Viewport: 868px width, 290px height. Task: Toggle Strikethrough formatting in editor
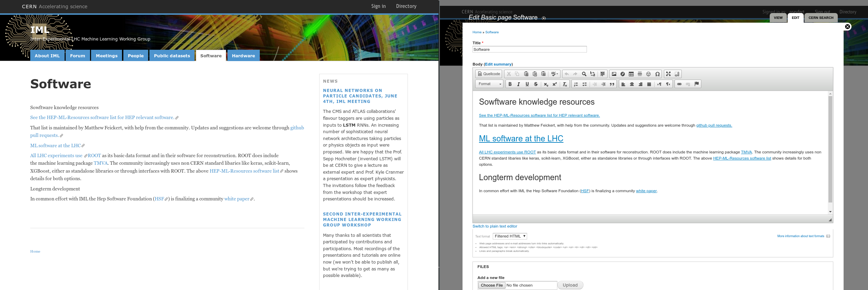[x=536, y=84]
